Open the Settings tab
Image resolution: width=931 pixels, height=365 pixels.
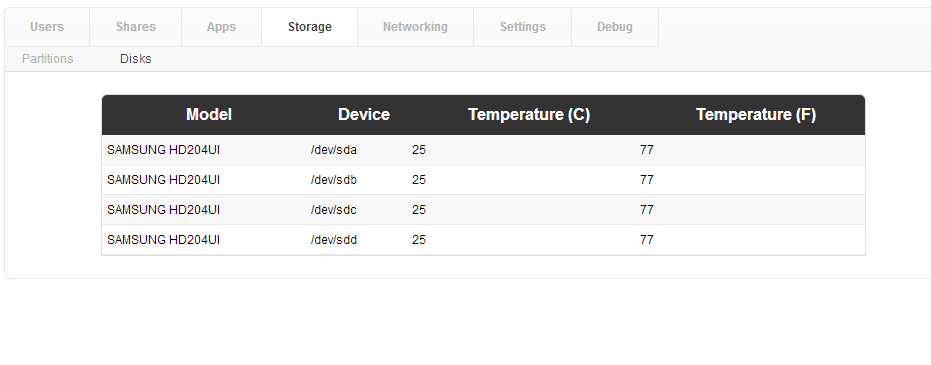[522, 27]
